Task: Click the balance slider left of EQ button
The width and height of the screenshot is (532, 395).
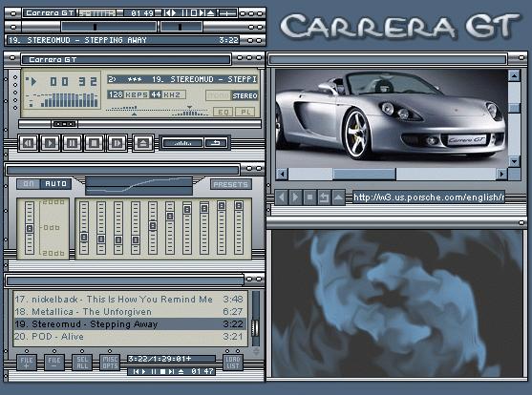Action: (190, 111)
